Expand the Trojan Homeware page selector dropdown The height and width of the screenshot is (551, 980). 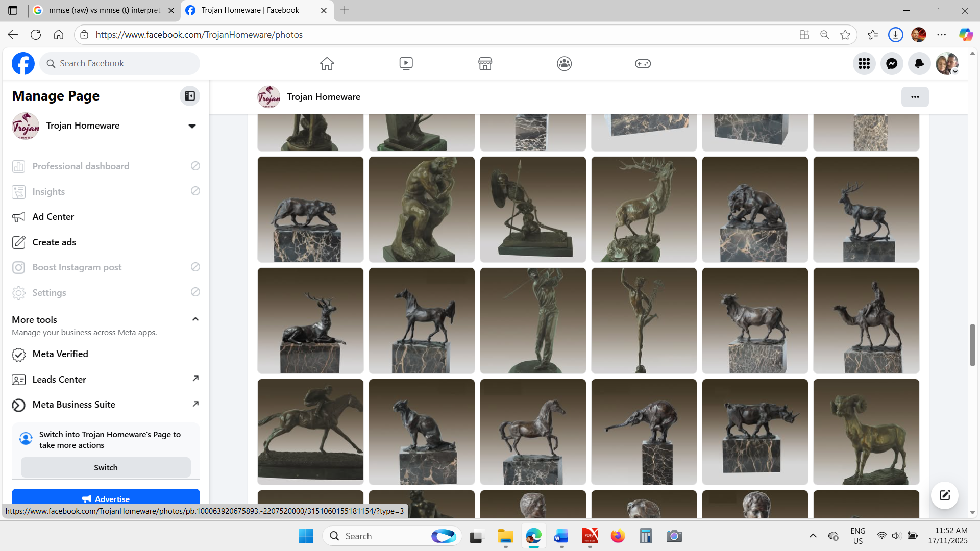192,126
